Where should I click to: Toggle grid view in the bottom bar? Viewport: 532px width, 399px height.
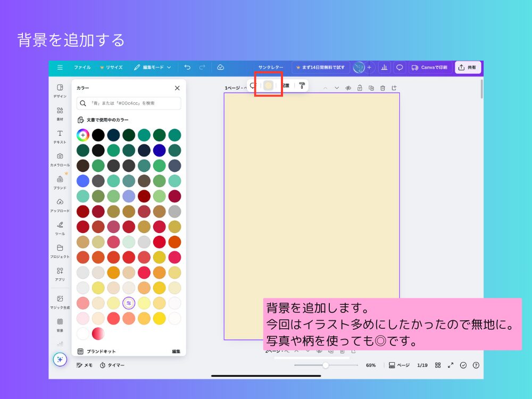[438, 365]
